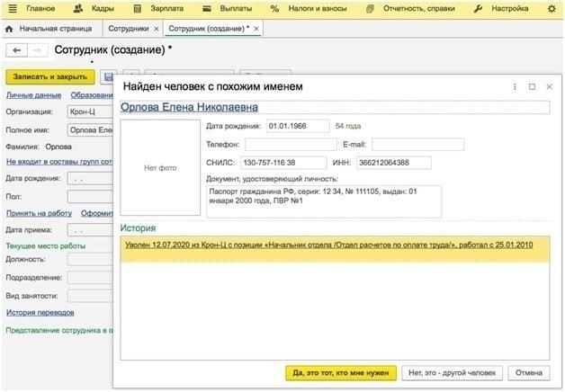The width and height of the screenshot is (565, 392).
Task: Open dialog's three-dot more options menu
Action: pyautogui.click(x=515, y=86)
